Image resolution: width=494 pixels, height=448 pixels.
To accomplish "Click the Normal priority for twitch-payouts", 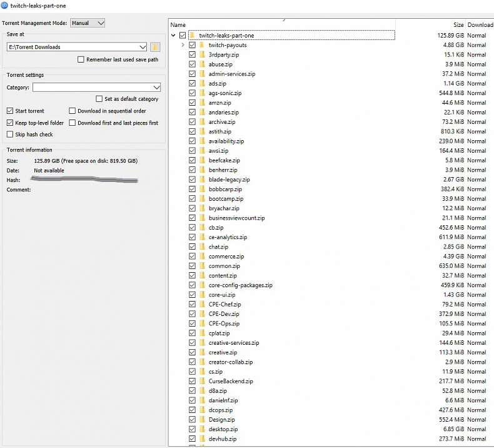I will [476, 45].
